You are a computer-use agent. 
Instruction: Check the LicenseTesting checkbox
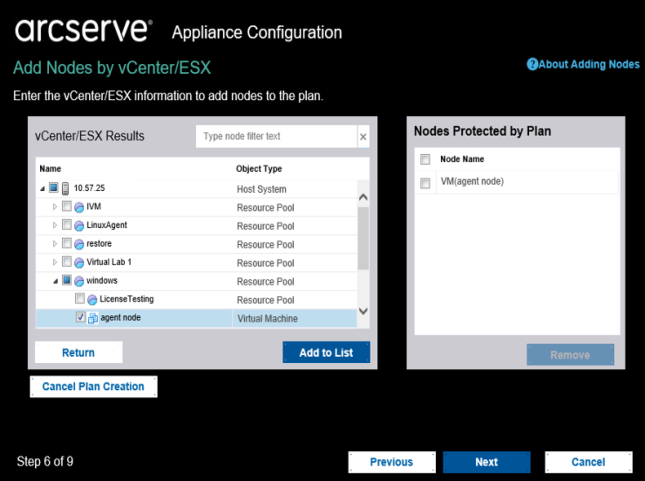[x=80, y=298]
